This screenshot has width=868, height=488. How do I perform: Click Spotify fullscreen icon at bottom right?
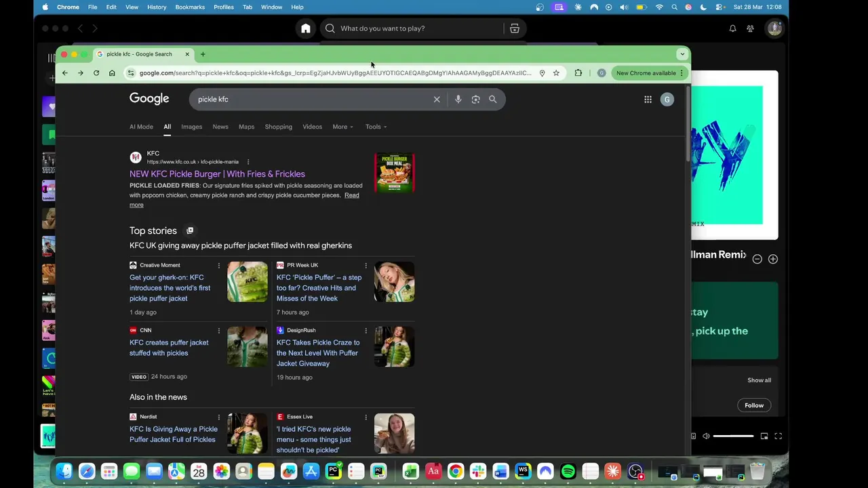tap(778, 436)
